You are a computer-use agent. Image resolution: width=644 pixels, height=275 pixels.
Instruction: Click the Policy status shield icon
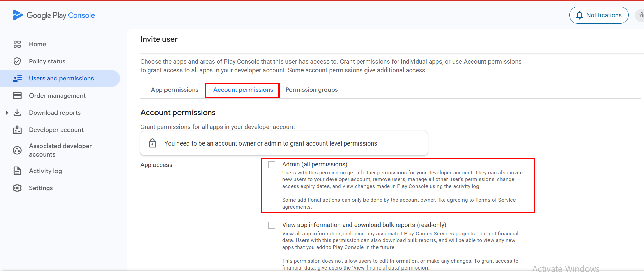[17, 61]
